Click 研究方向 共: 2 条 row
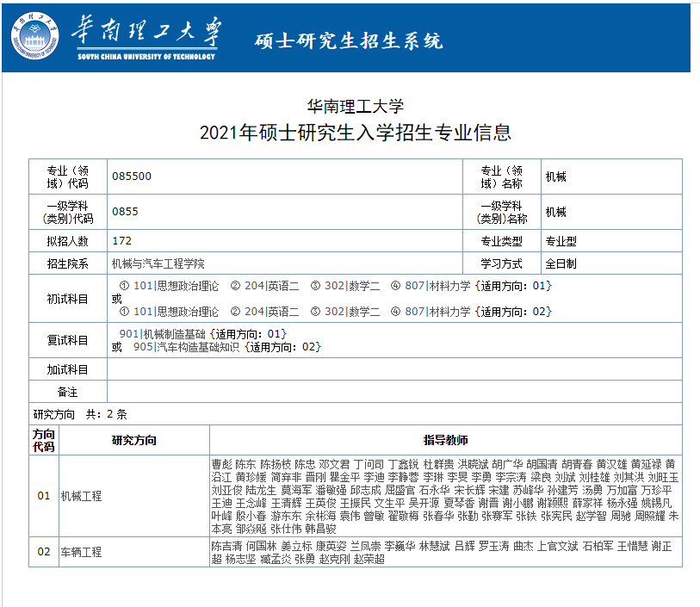The image size is (700, 607). pos(356,414)
